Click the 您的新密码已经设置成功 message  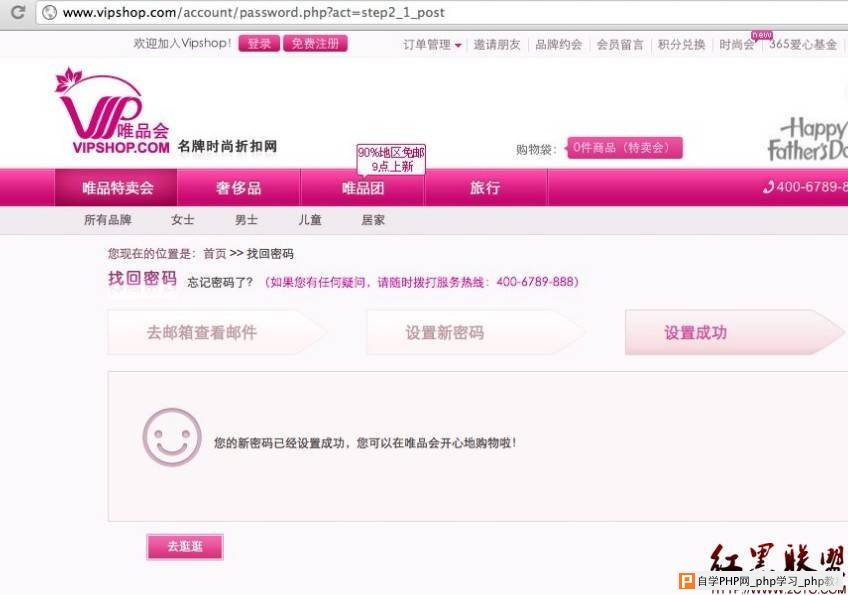coord(365,443)
